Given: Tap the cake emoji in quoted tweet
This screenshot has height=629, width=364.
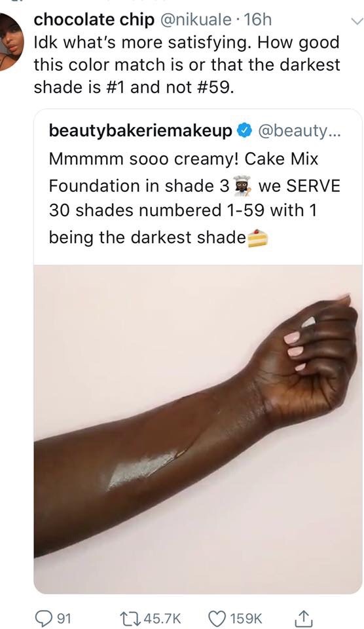Looking at the screenshot, I should click(257, 238).
